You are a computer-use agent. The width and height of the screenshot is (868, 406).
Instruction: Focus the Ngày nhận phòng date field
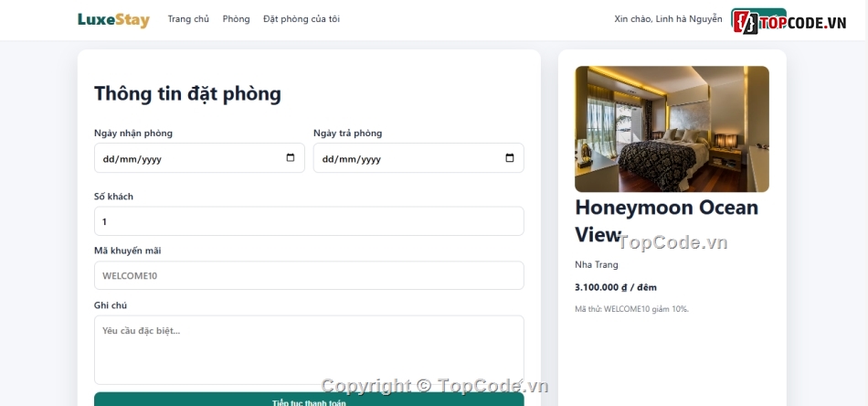[199, 158]
